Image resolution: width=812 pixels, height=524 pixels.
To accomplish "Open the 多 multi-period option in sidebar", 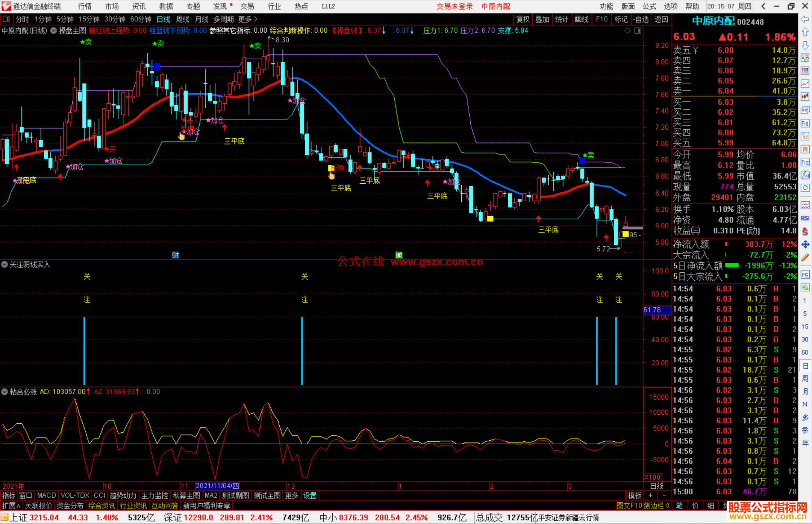I will [x=805, y=417].
